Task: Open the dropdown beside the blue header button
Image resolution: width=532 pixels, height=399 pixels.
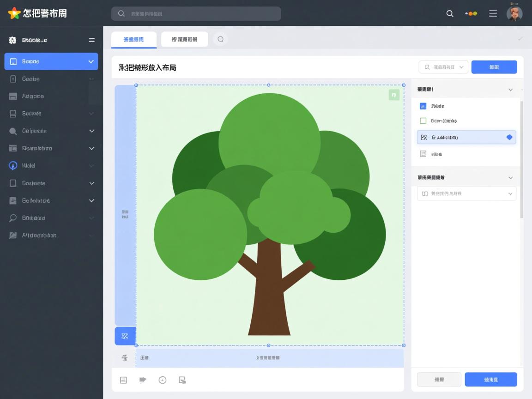Action: click(x=443, y=67)
